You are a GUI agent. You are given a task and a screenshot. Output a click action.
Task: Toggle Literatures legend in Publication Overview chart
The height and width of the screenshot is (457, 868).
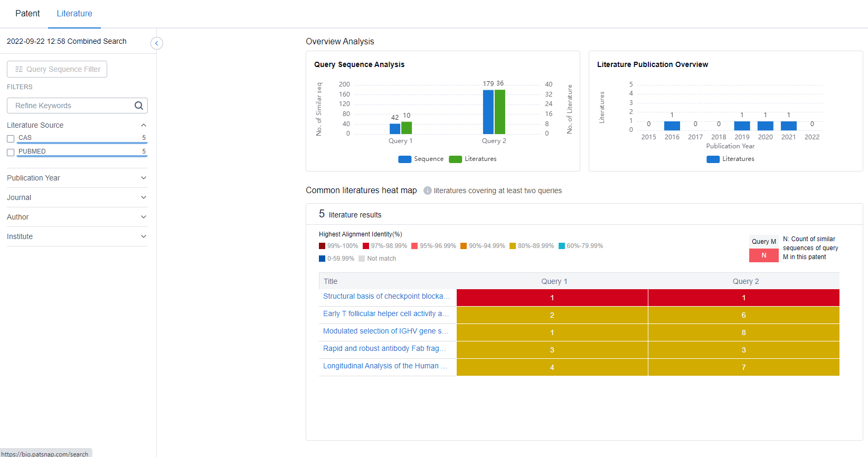coord(713,159)
